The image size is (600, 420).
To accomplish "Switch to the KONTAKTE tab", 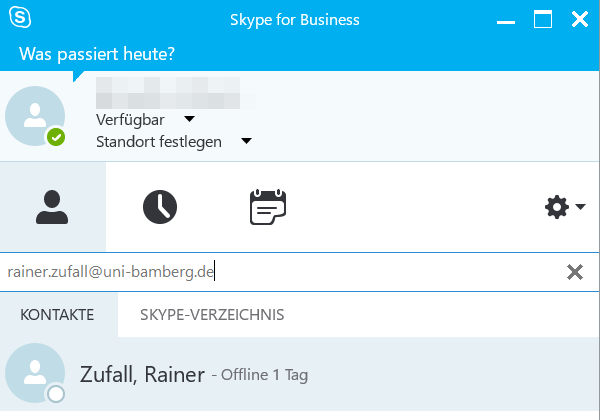I will point(57,315).
